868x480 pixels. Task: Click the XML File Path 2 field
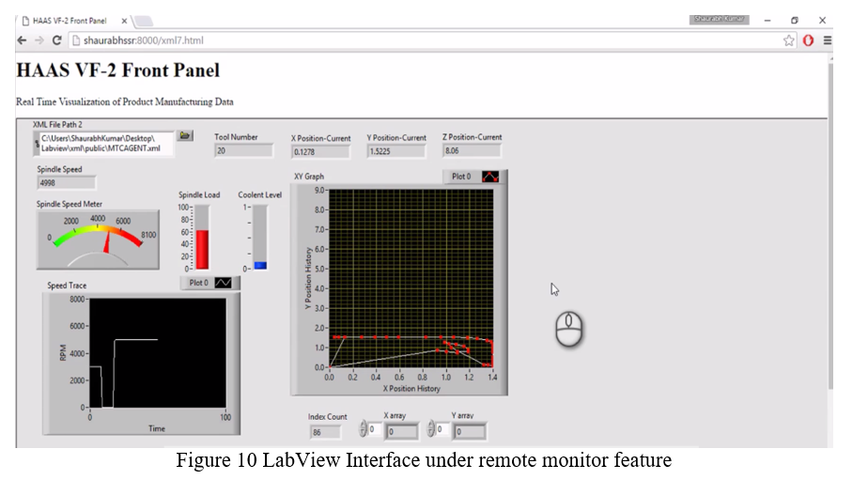click(105, 144)
